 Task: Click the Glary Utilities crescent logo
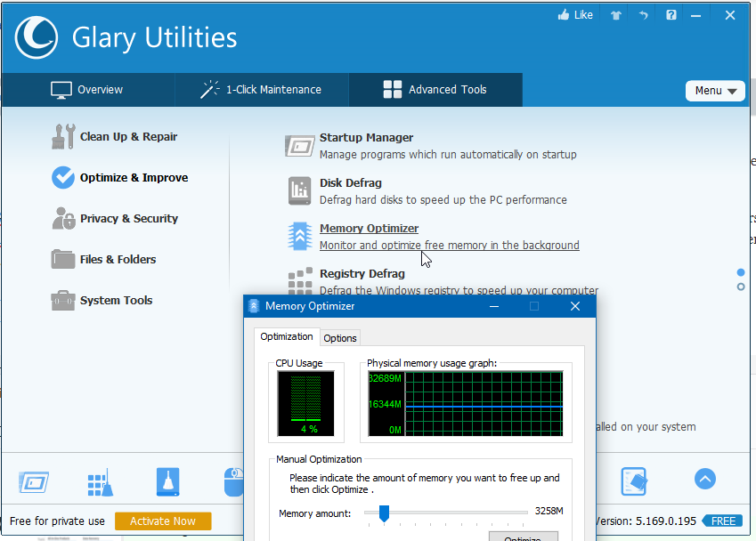(x=37, y=37)
